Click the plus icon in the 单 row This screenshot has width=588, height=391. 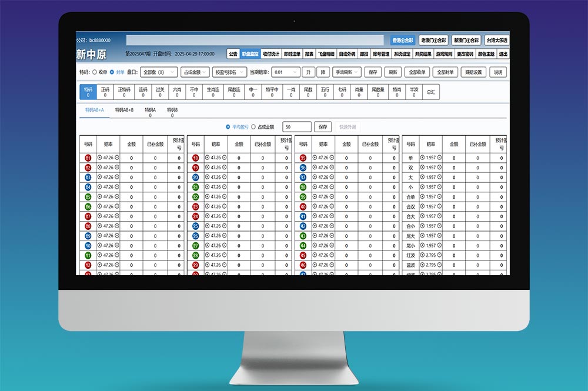click(422, 158)
